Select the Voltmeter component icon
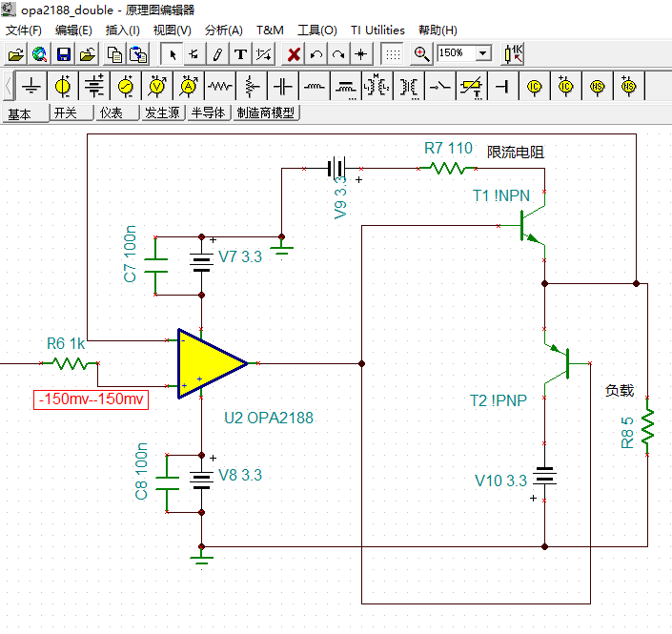 tap(157, 87)
